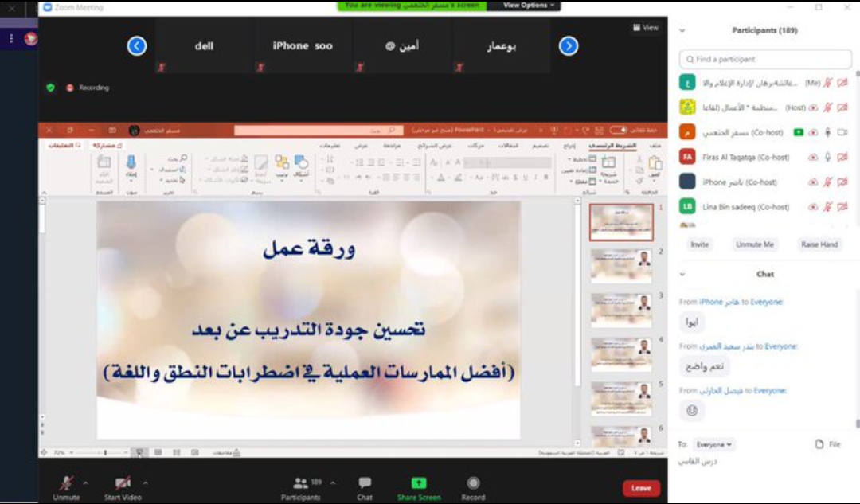This screenshot has height=504, width=860.
Task: Click the File attachment icon in chat
Action: point(819,444)
